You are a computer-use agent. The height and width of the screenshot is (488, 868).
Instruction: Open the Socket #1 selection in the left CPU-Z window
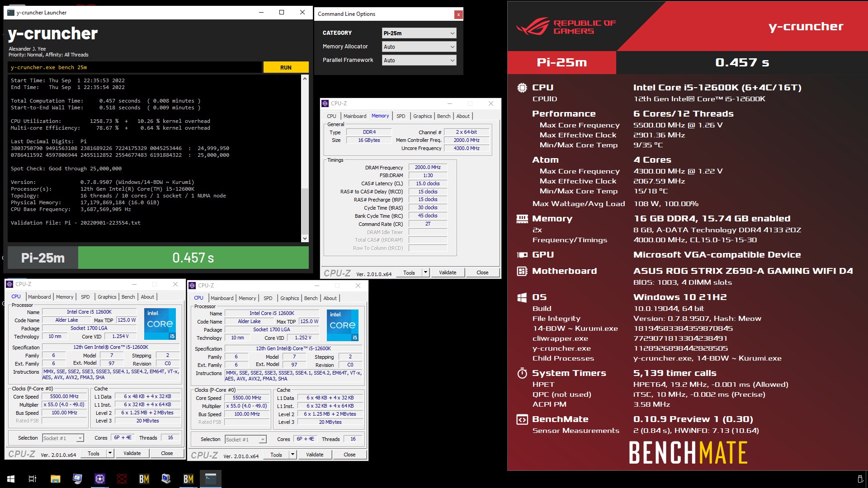[63, 438]
